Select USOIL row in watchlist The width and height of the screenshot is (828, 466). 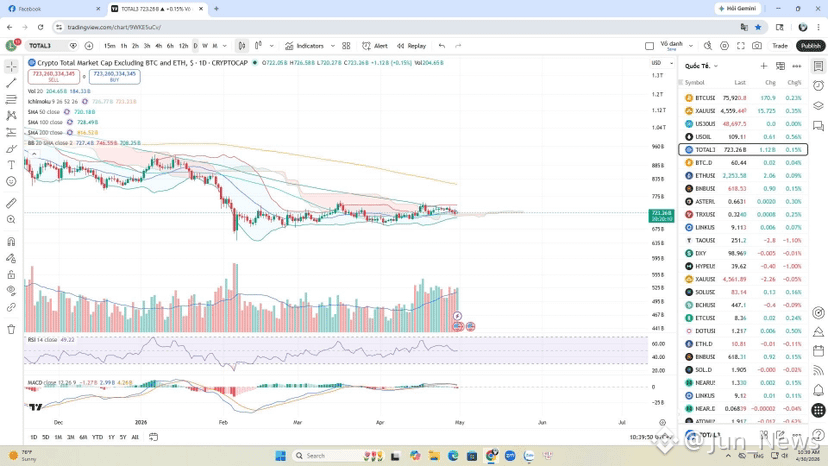(x=743, y=137)
